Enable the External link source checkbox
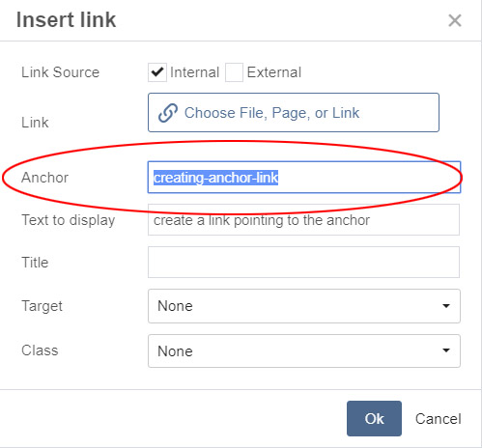Viewport: 482px width, 448px height. point(234,72)
